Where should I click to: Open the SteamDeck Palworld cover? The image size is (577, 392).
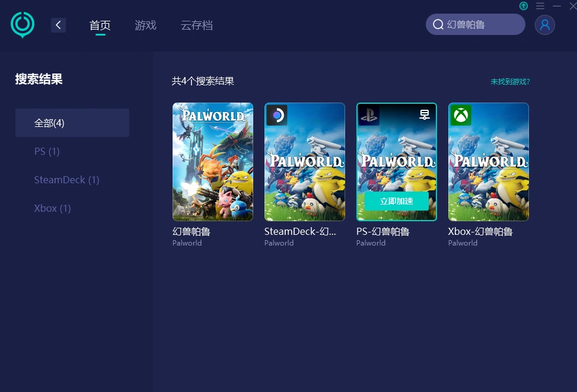(305, 161)
